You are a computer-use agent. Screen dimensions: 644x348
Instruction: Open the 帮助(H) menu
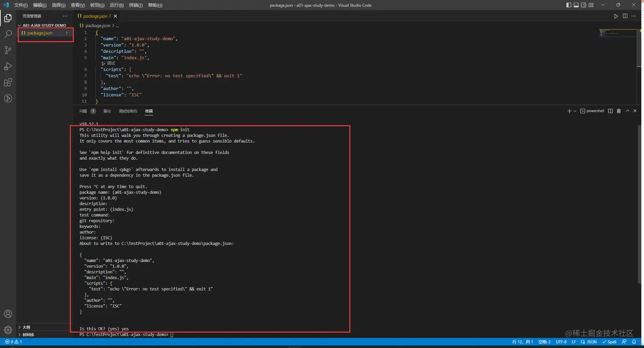155,5
